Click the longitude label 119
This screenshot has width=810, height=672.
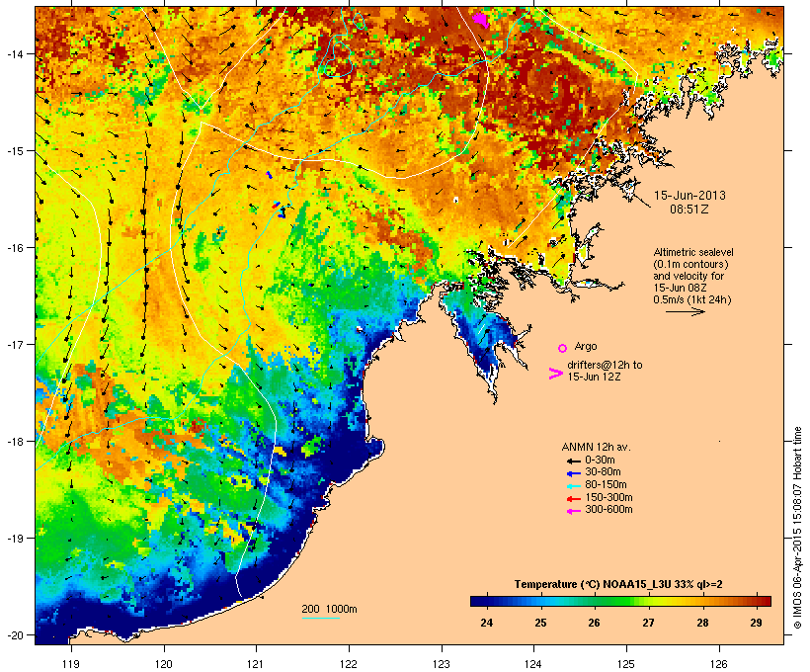coord(71,664)
